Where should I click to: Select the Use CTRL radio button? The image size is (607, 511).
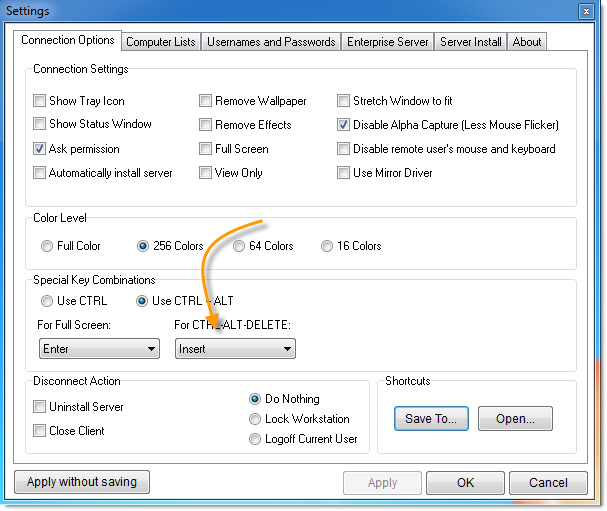pos(47,301)
